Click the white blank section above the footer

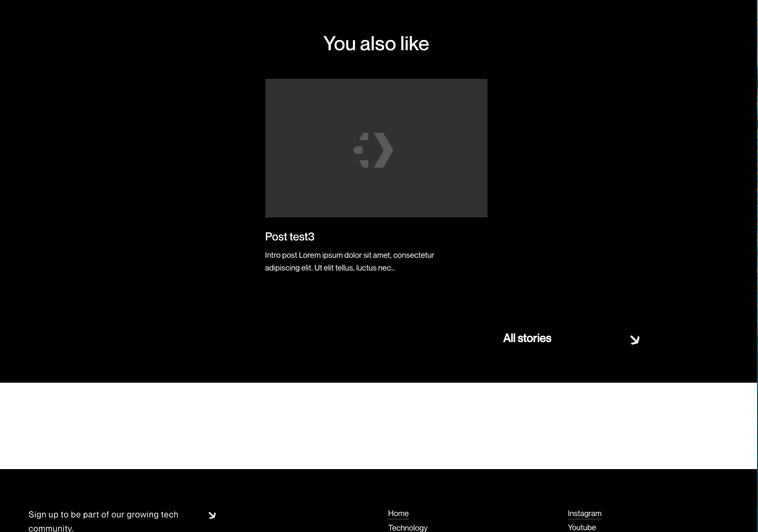[x=376, y=425]
